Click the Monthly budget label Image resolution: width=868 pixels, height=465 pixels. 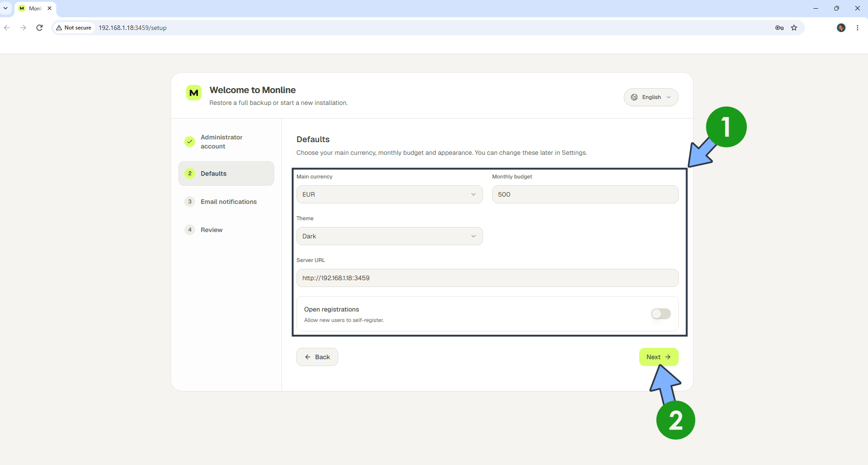[x=512, y=177]
